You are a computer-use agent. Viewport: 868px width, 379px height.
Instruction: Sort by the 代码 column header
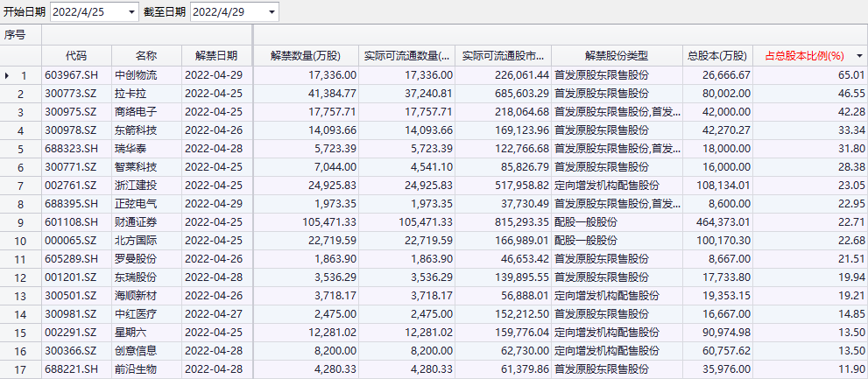(x=76, y=56)
